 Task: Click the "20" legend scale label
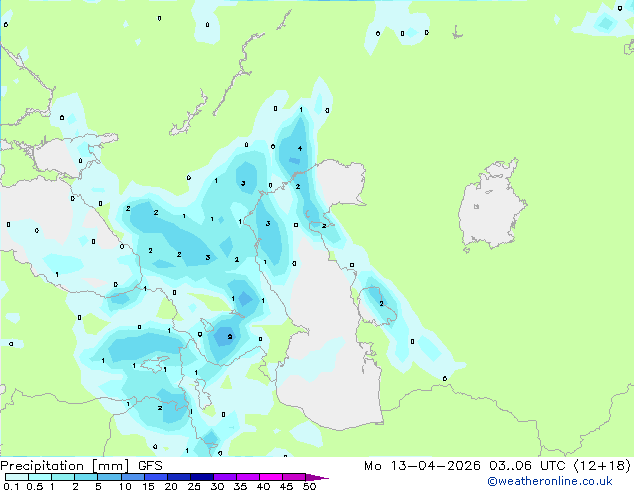click(171, 486)
